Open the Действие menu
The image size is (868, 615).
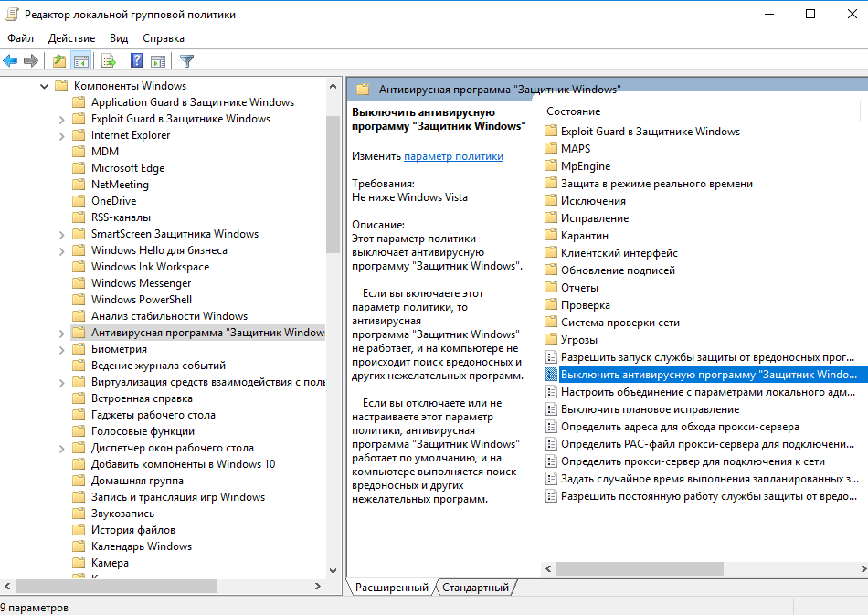point(71,38)
